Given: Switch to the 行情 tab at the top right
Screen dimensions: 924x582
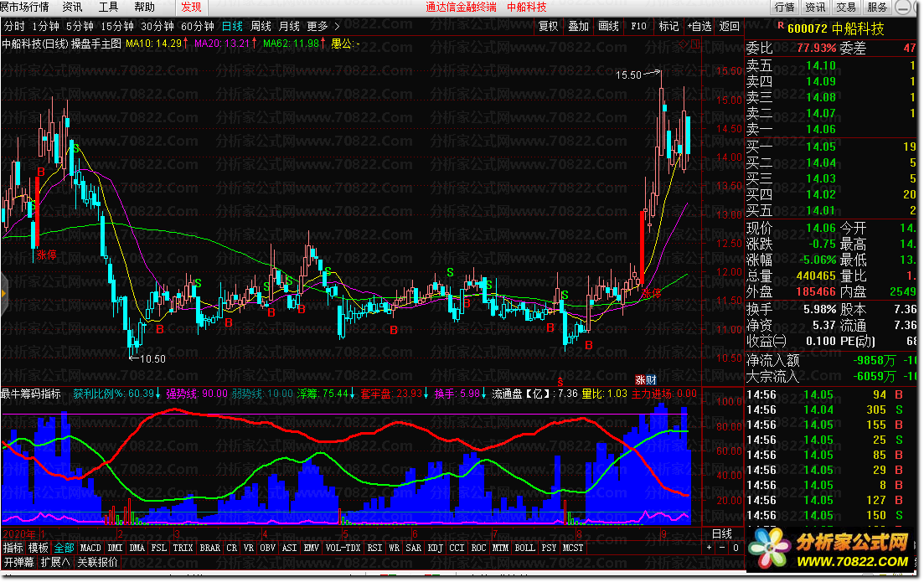Looking at the screenshot, I should pyautogui.click(x=784, y=7).
